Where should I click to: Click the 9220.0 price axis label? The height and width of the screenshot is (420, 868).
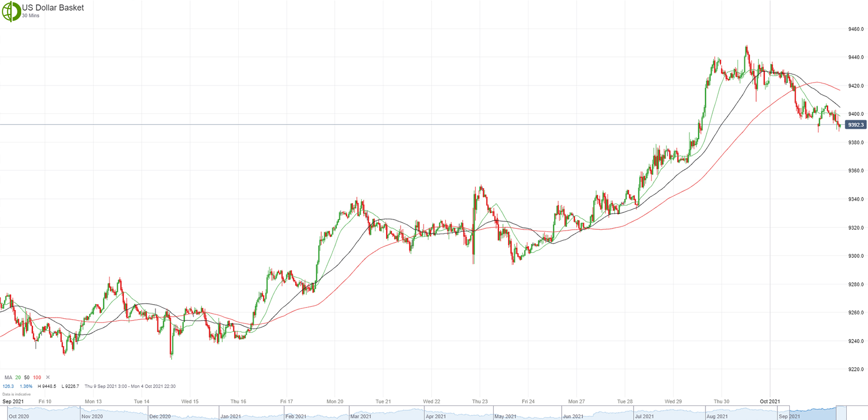tap(856, 370)
